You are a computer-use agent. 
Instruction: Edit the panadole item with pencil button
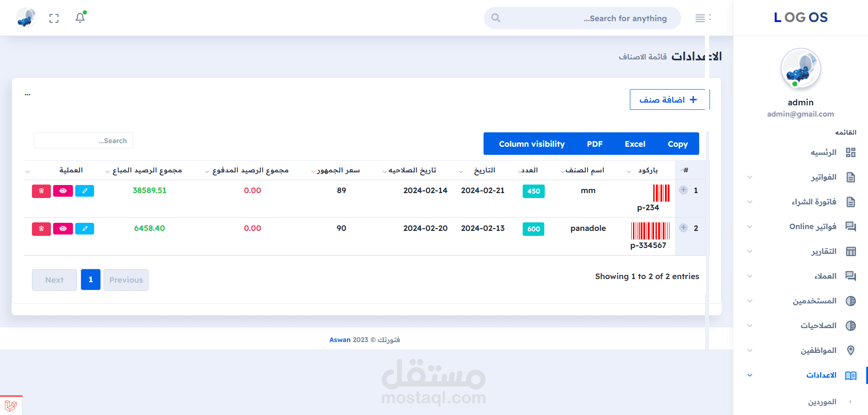85,229
